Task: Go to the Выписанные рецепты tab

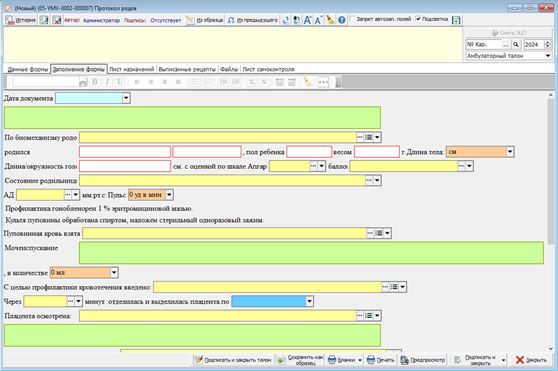Action: 187,69
